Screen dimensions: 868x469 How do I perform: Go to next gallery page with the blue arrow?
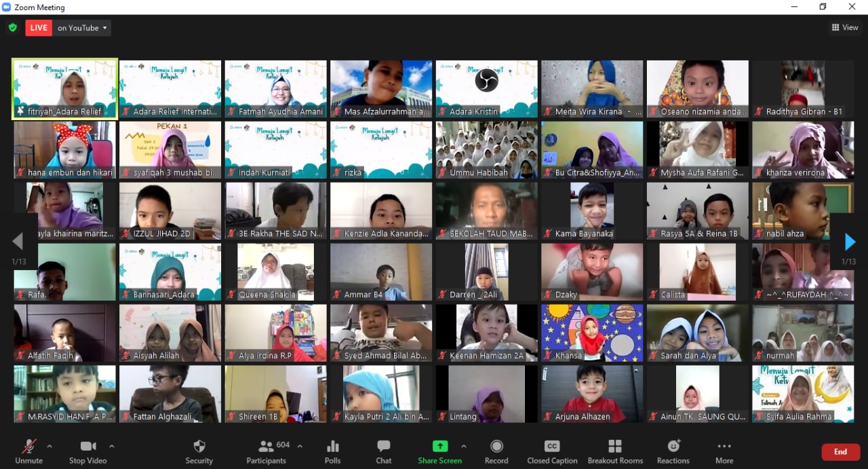coord(850,242)
